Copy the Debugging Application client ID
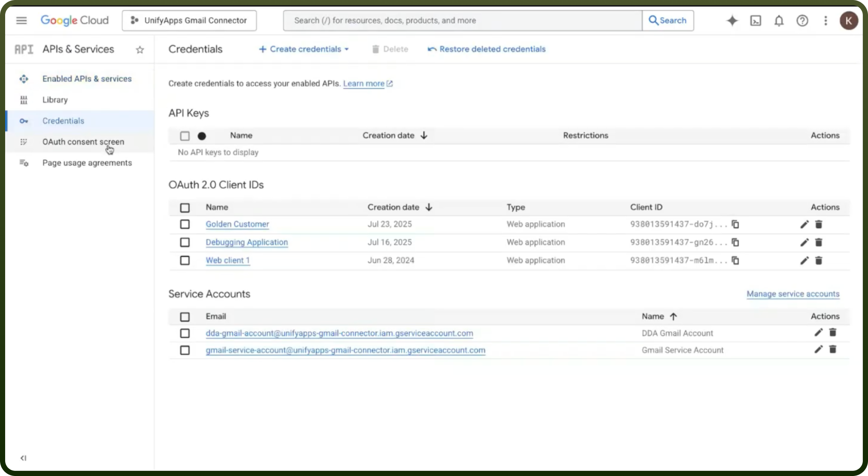The height and width of the screenshot is (476, 868). 735,242
